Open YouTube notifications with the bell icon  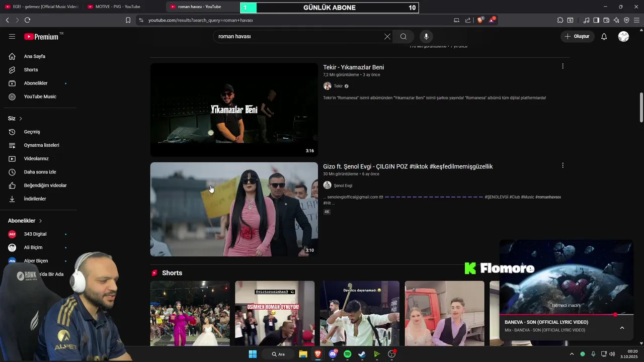(604, 36)
